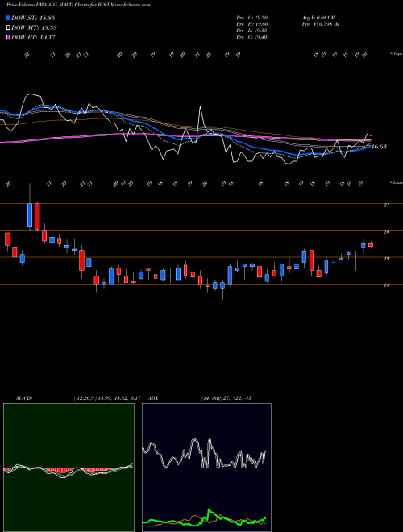Click the 20 price axis label
The width and height of the screenshot is (403, 532).
(386, 231)
